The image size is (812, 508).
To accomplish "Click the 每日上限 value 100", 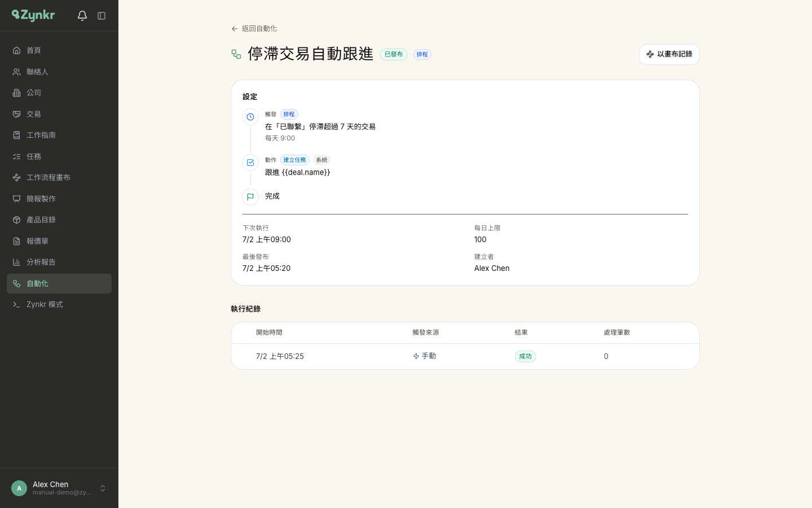I will point(480,239).
